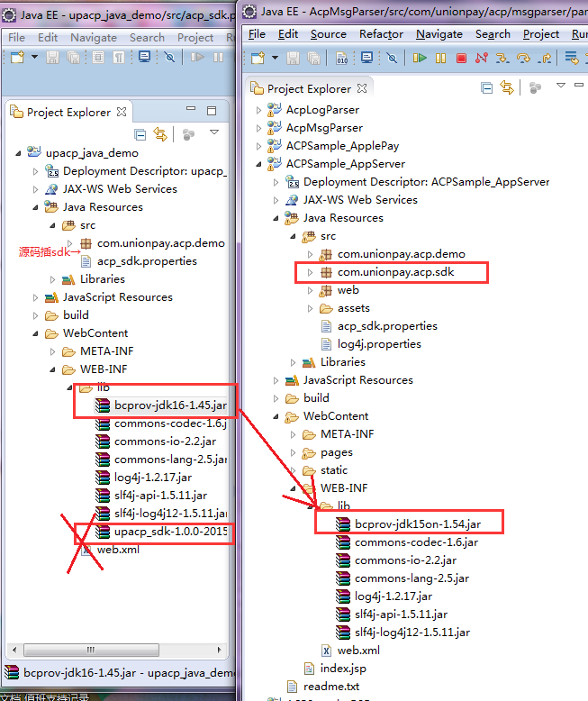This screenshot has height=701, width=588.
Task: Click the Suspend debug icon in right window
Action: point(440,58)
